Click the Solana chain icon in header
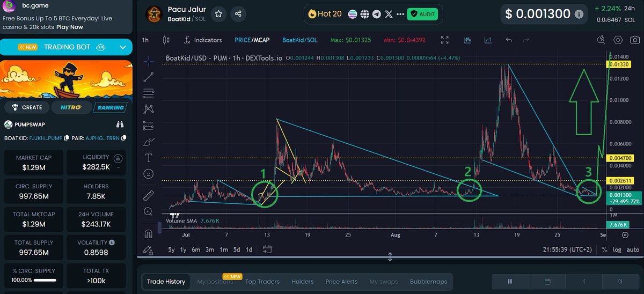The width and height of the screenshot is (644, 294). coord(353,14)
